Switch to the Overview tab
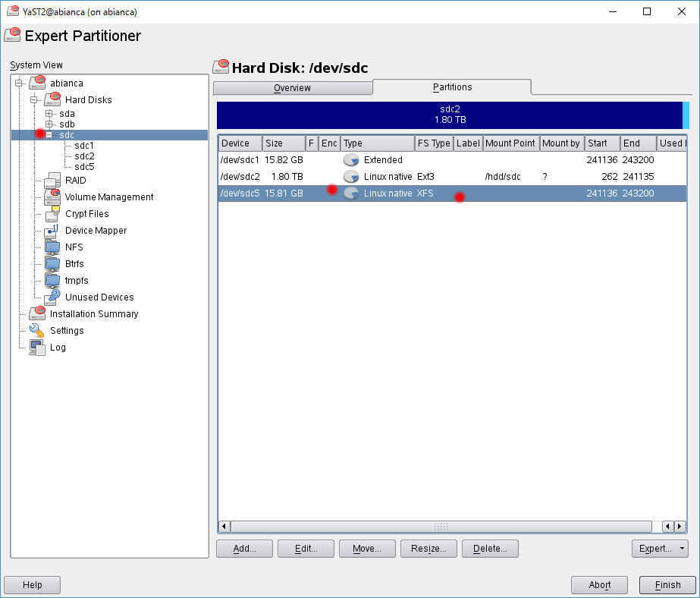 pos(293,87)
